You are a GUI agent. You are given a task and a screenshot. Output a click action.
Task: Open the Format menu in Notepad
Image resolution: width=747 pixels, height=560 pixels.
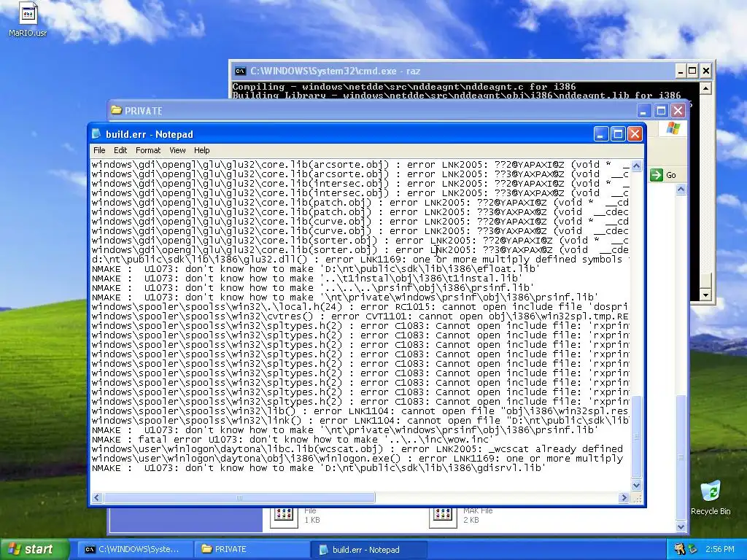tap(148, 150)
